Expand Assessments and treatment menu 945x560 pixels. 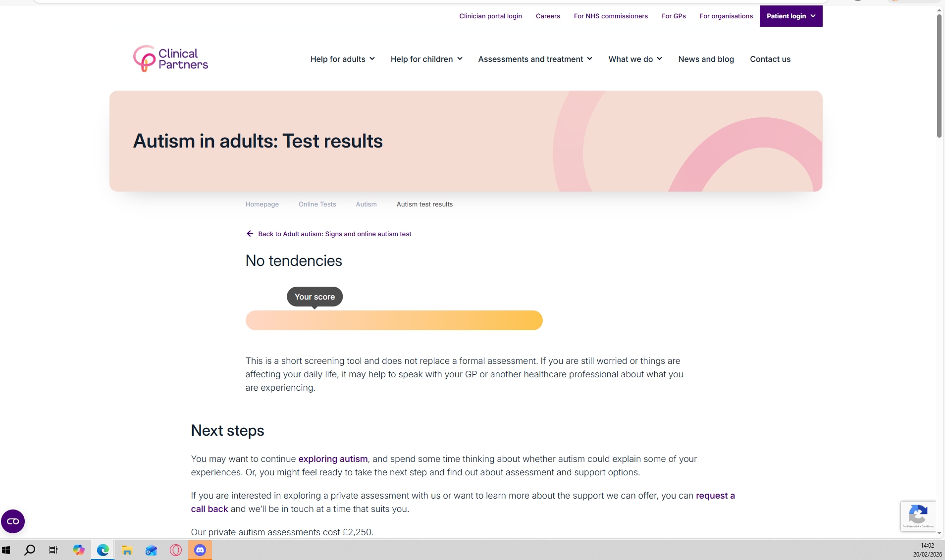tap(535, 59)
